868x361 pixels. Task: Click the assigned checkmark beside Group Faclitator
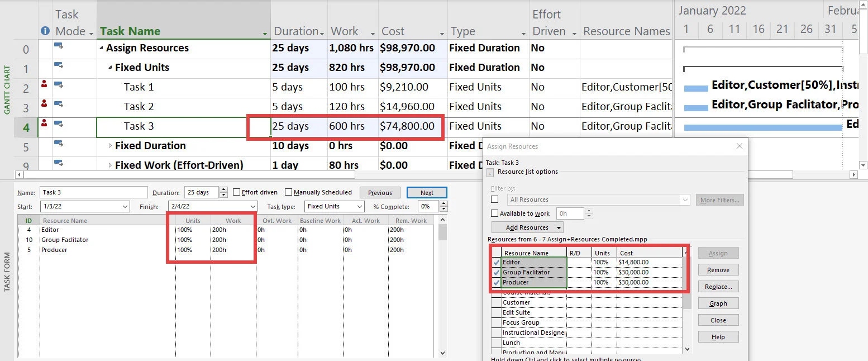click(x=496, y=272)
